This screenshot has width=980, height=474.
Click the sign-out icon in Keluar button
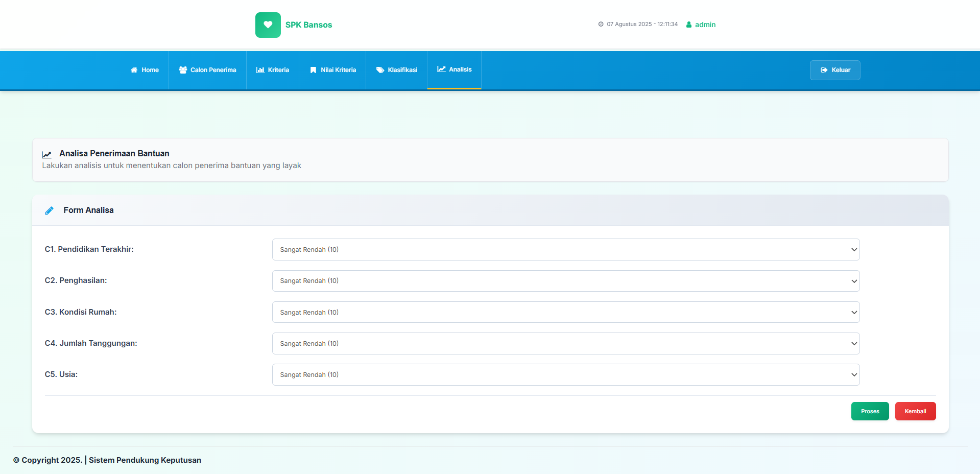pyautogui.click(x=824, y=70)
